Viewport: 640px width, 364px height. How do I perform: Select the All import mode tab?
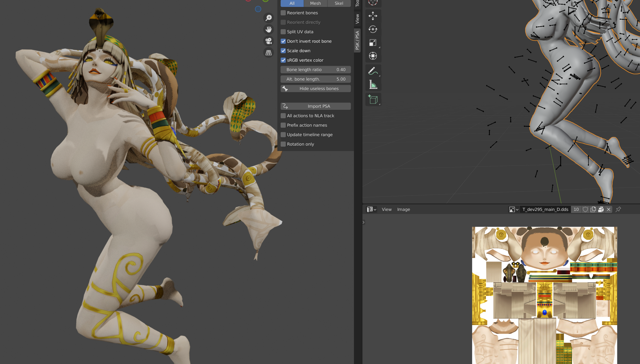[x=292, y=3]
